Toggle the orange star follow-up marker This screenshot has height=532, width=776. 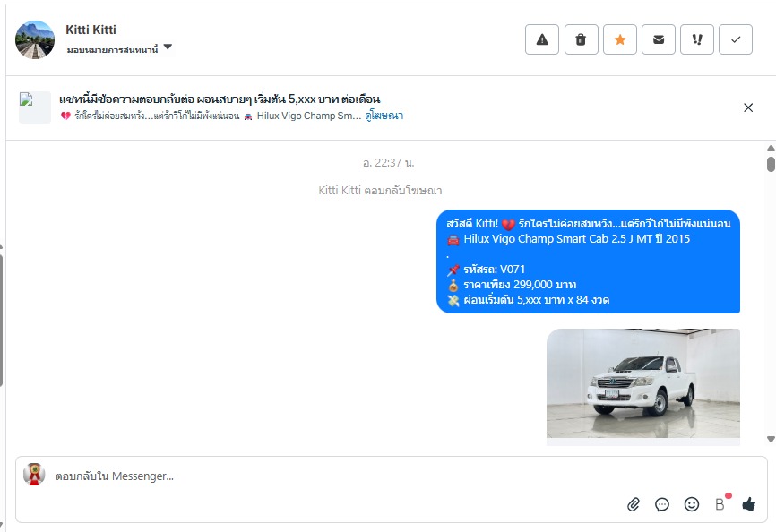tap(619, 39)
